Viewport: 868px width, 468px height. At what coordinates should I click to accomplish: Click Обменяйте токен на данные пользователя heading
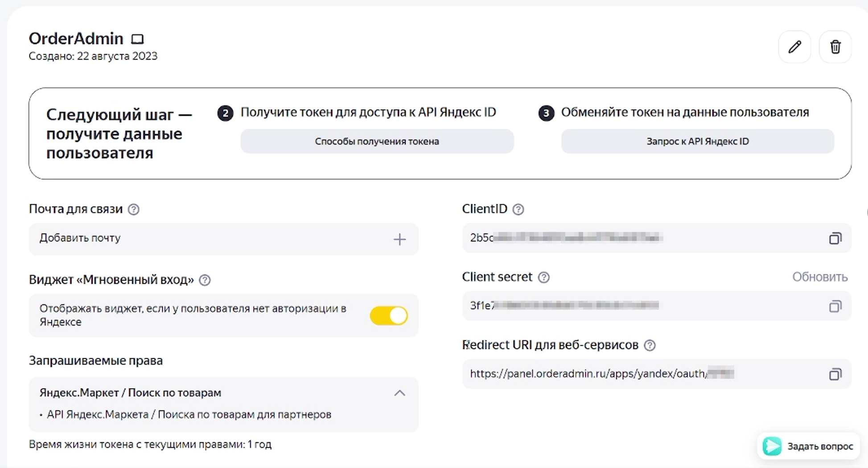point(685,112)
